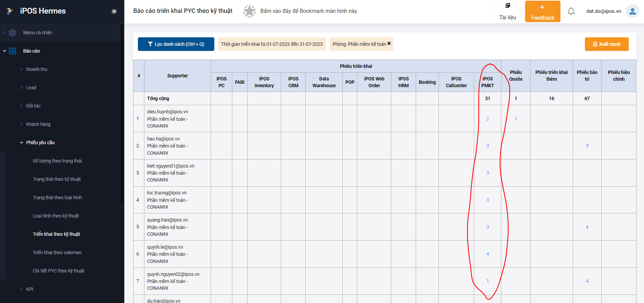Click the iPOS PMKT column header
Viewport: 644px width, 303px height.
[x=487, y=82]
